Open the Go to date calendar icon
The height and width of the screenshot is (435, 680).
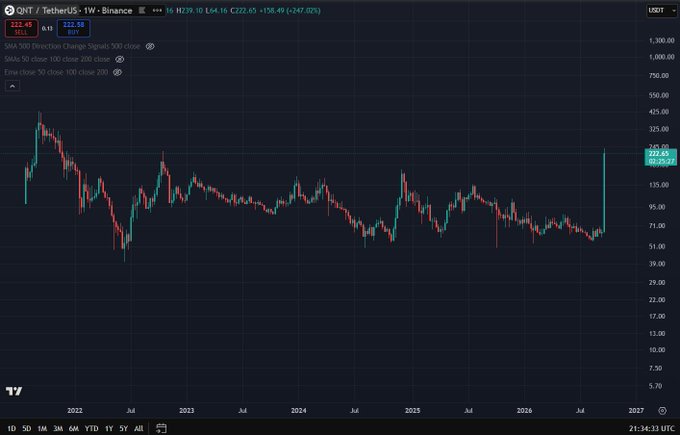click(x=161, y=428)
